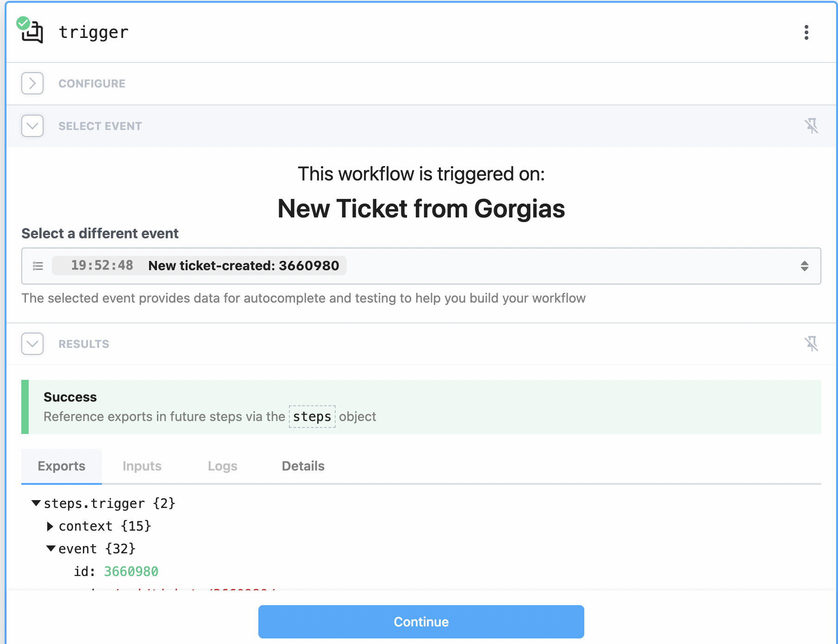838x644 pixels.
Task: Collapse the Results section
Action: click(x=32, y=344)
